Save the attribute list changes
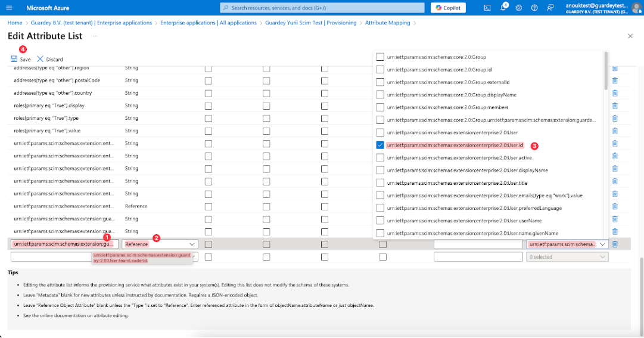644x338 pixels. [x=20, y=59]
